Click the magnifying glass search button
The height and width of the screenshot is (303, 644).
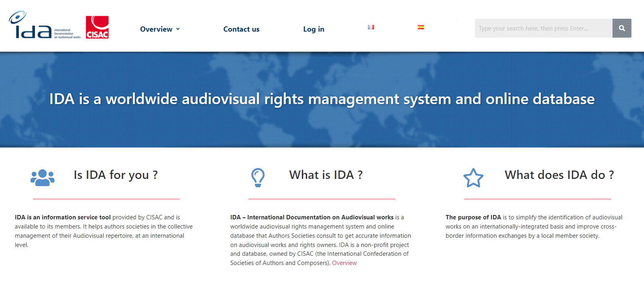pyautogui.click(x=622, y=28)
